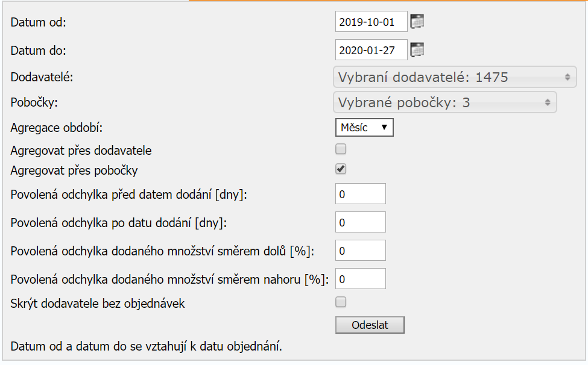Select the odchylka před datem dodání field

click(360, 194)
